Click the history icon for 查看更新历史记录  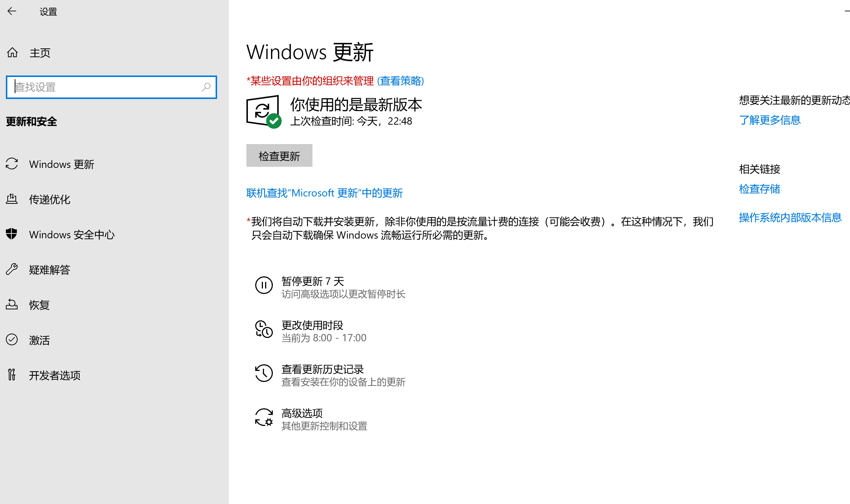[264, 374]
